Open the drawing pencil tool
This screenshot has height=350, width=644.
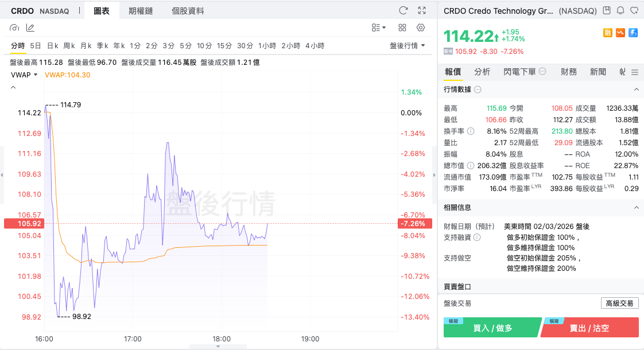[30, 28]
